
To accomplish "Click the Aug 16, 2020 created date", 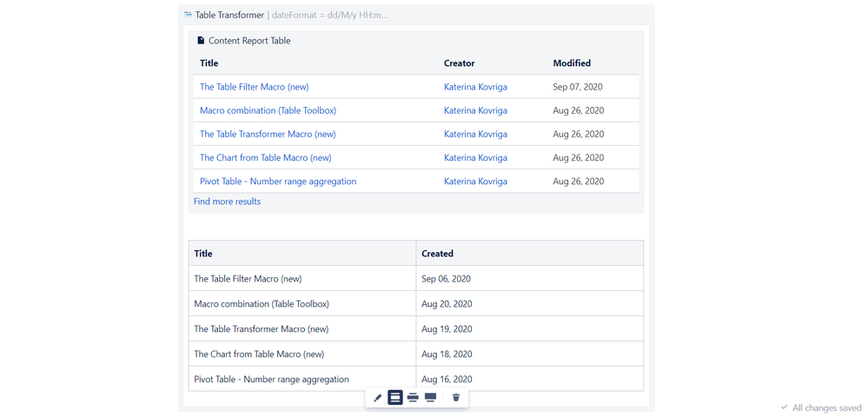I will (447, 379).
